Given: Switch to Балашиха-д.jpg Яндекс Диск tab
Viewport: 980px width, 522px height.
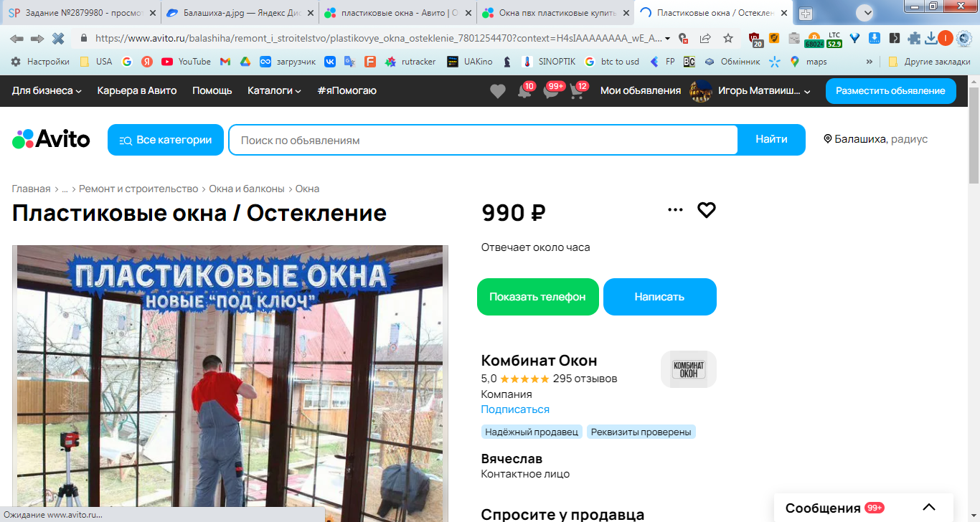Looking at the screenshot, I should 237,13.
